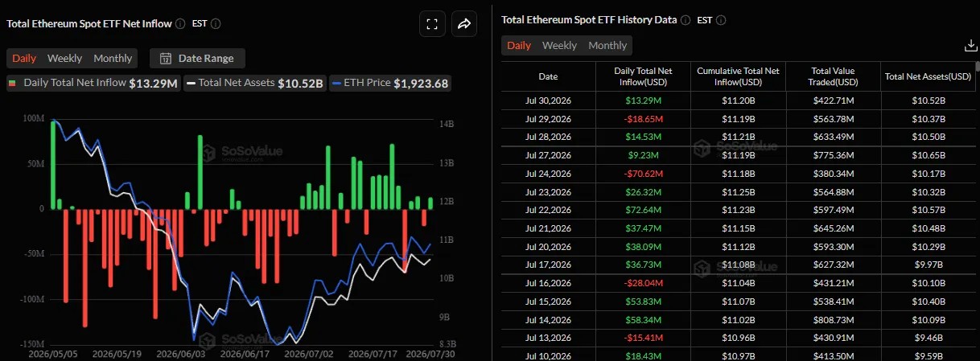Screen dimensions: 980x361
Task: Open the Date Range picker
Action: [x=197, y=58]
